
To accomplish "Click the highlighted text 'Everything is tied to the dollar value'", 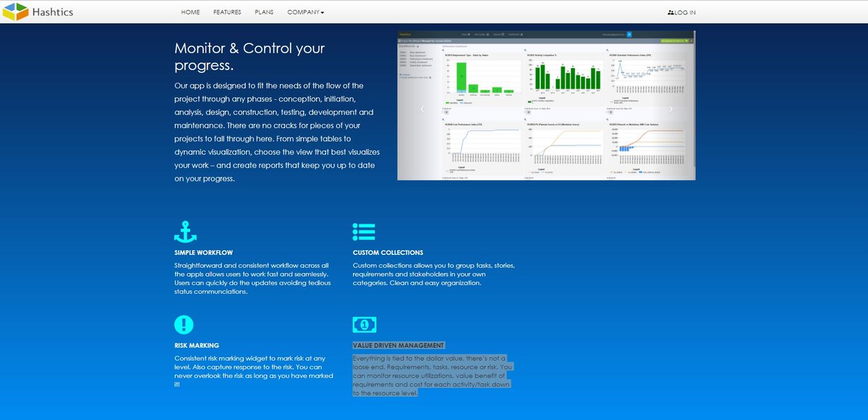I will (433, 375).
